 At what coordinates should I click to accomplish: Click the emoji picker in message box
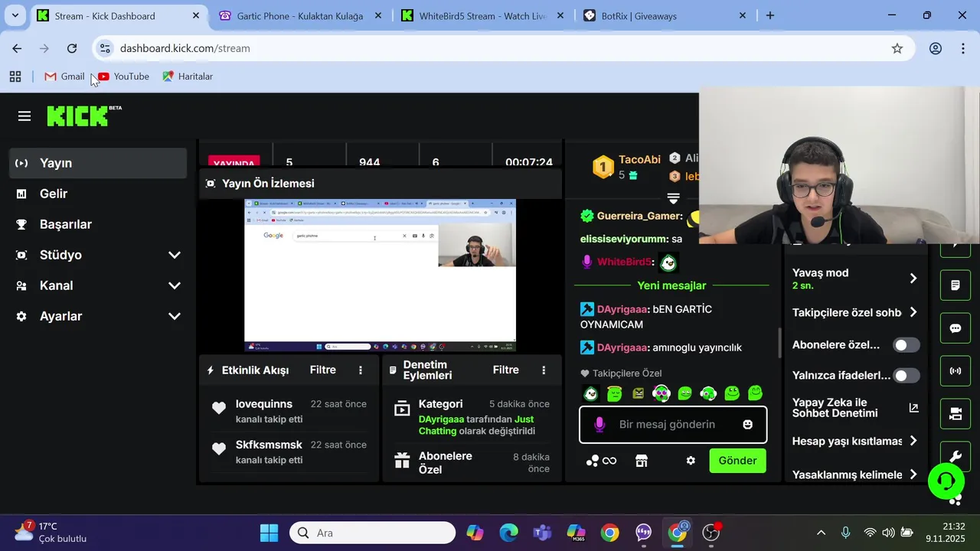(748, 424)
